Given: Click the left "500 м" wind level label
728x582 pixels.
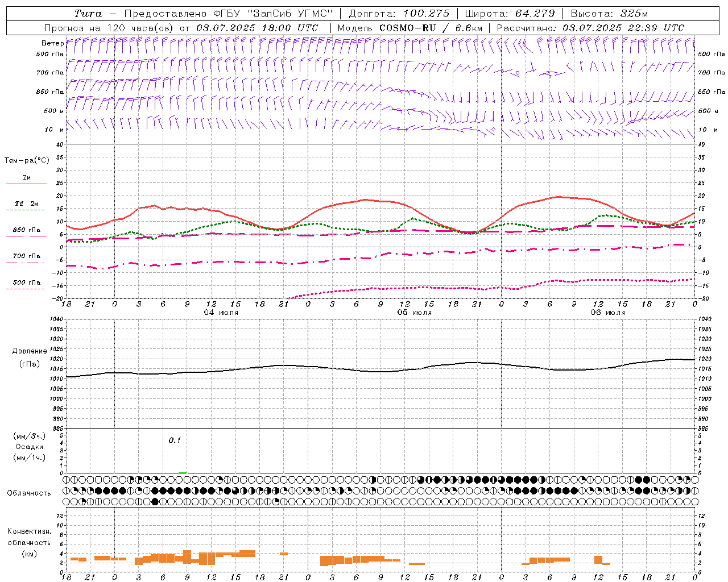Looking at the screenshot, I should (x=54, y=111).
